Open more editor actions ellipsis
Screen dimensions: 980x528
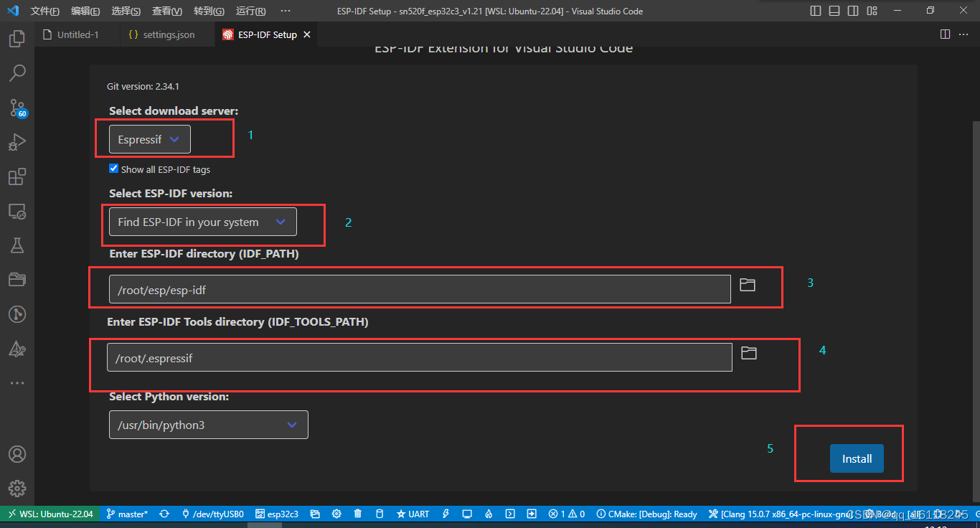pyautogui.click(x=965, y=34)
